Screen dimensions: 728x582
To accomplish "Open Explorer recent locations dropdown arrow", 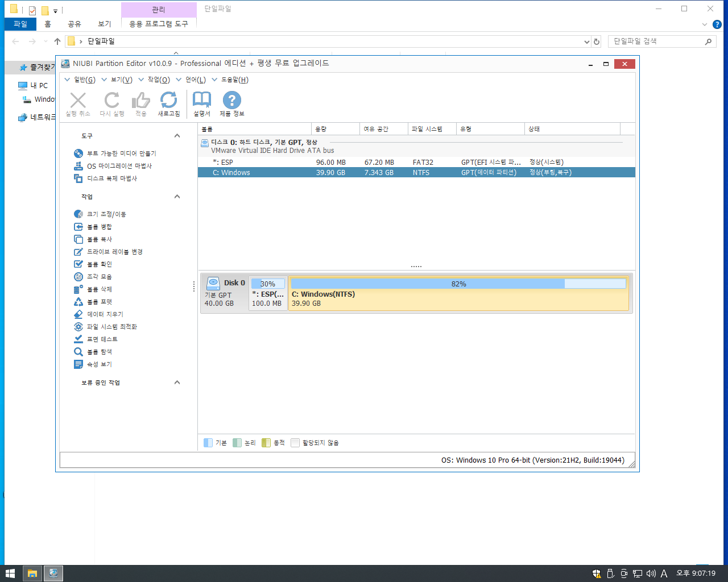I will tap(45, 41).
